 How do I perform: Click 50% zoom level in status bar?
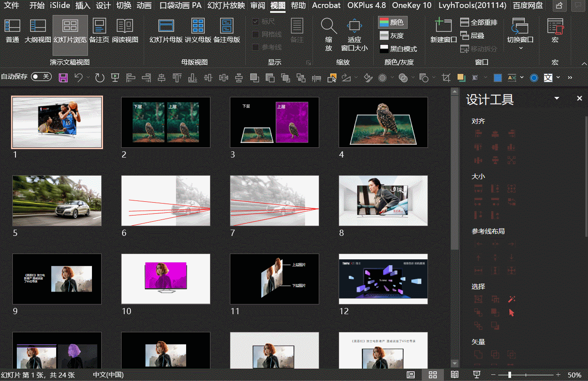point(574,375)
